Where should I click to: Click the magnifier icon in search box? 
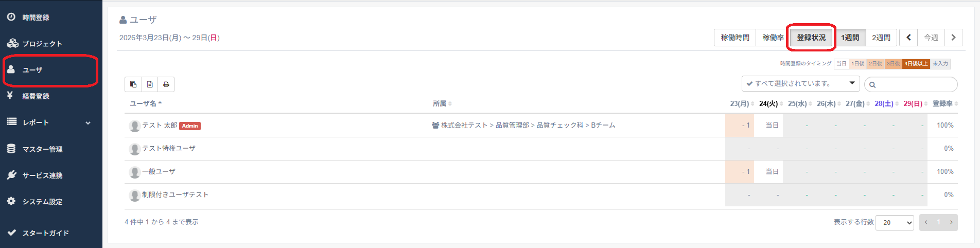pyautogui.click(x=872, y=85)
